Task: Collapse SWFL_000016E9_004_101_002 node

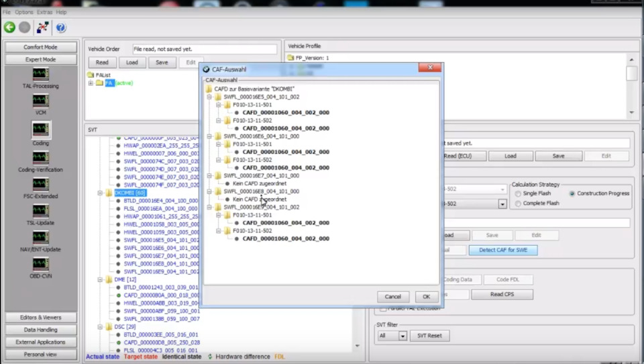Action: 209,208
